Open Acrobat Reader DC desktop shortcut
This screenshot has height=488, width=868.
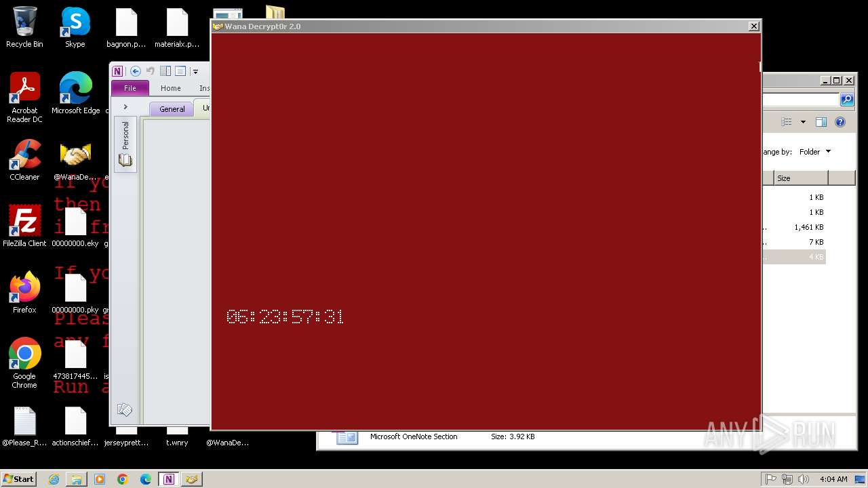(x=24, y=98)
